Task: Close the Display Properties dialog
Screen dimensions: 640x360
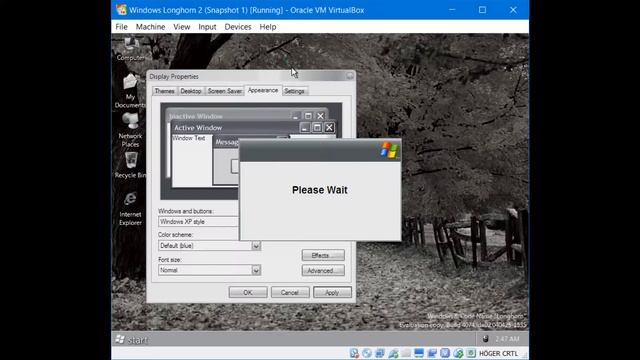Action: (350, 76)
